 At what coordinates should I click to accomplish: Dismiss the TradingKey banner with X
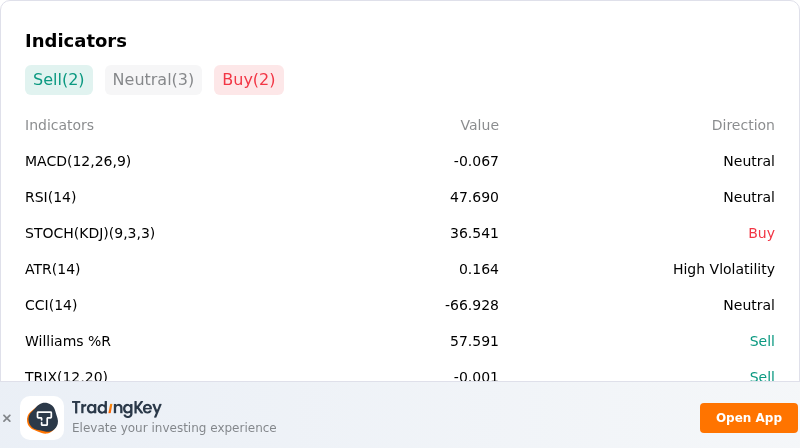(x=7, y=418)
